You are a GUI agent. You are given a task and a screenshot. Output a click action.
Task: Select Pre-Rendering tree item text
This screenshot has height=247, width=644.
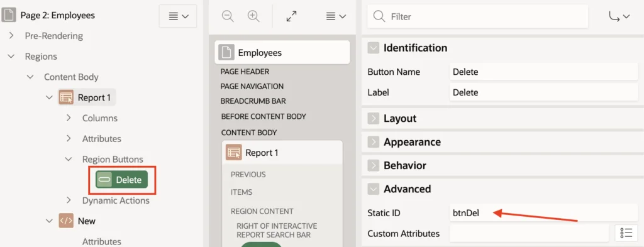[x=54, y=36]
